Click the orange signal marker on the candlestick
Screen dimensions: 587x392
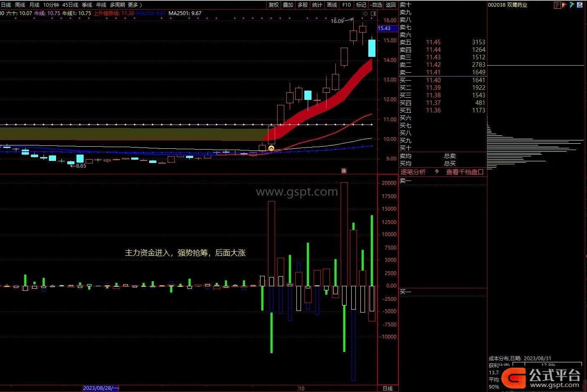click(271, 148)
